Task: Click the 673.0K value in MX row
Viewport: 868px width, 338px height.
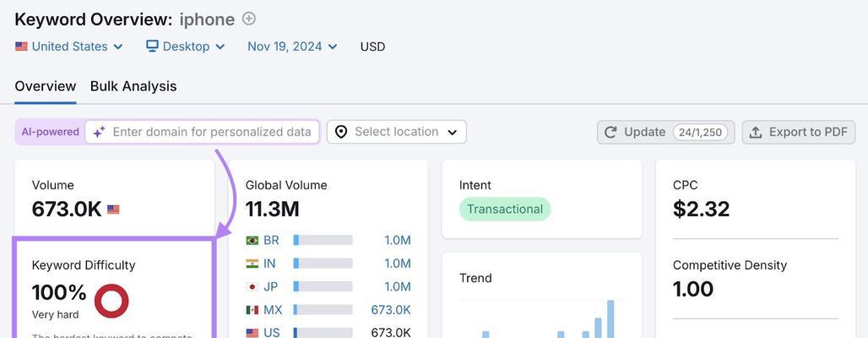Action: click(x=391, y=310)
